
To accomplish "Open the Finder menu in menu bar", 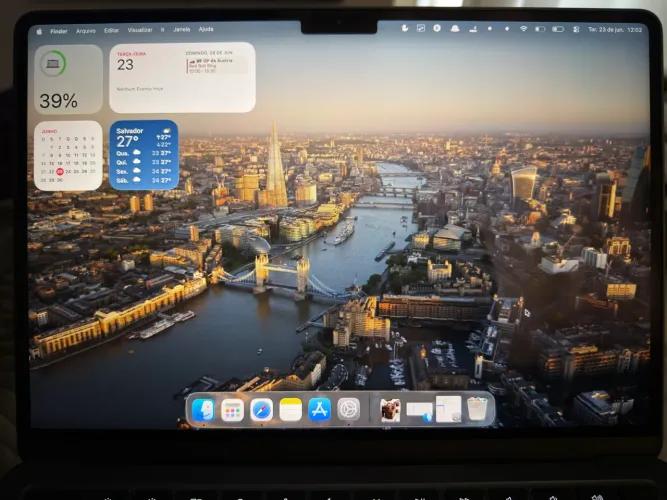I will tap(59, 31).
